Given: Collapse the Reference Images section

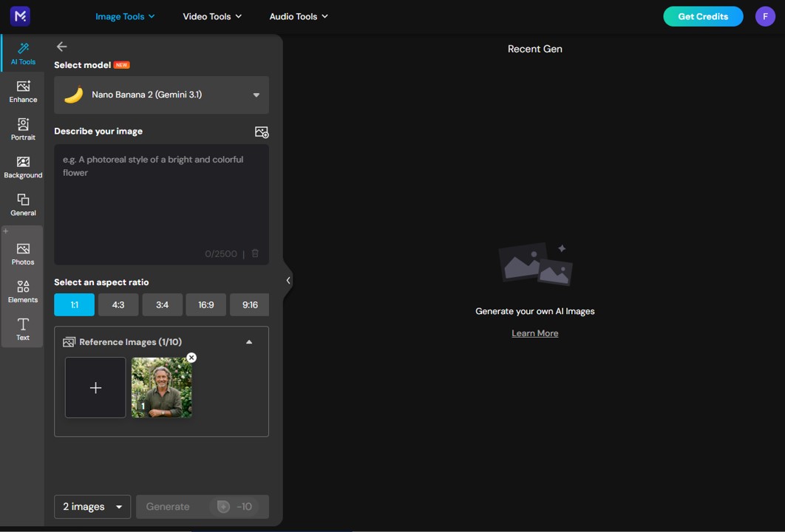Looking at the screenshot, I should [x=249, y=342].
